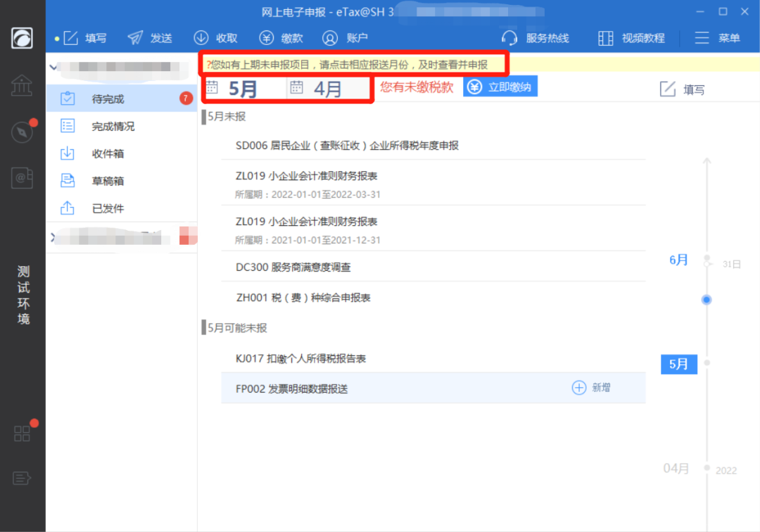Viewport: 760px width, 532px height.
Task: Click the 服务热线 headset hotline icon
Action: [509, 38]
